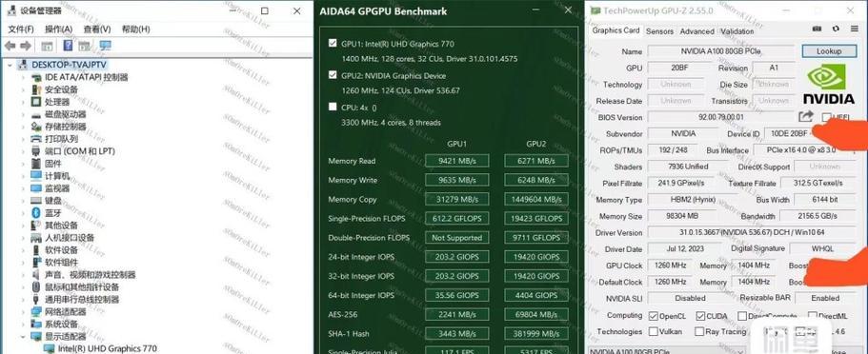Click the BIOS Version field 92.00.79.00.01
868x354 pixels.
720,117
